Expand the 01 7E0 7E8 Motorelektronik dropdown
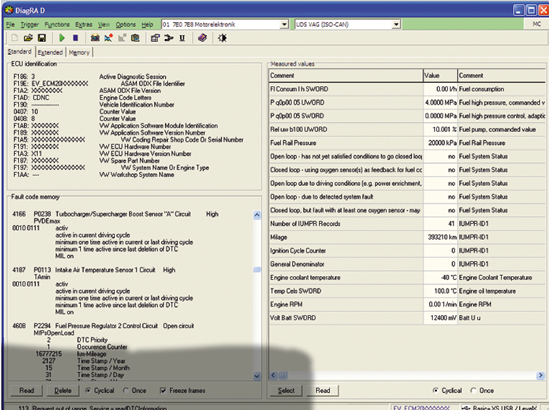 coord(284,25)
